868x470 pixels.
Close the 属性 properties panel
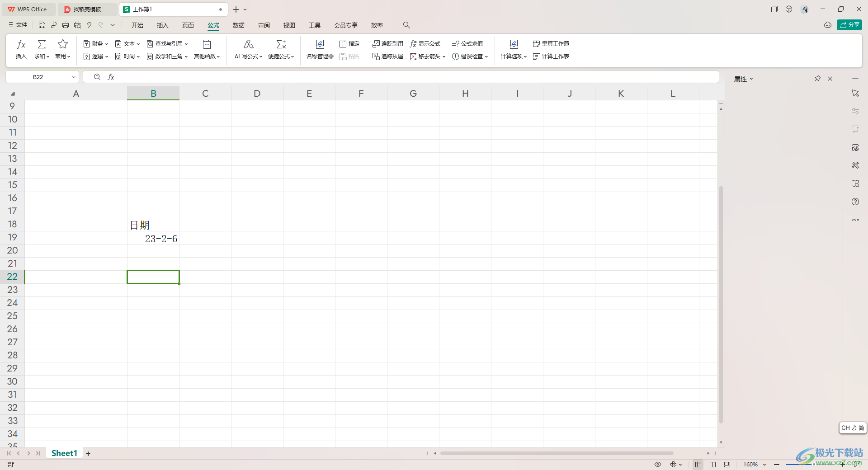coord(830,79)
